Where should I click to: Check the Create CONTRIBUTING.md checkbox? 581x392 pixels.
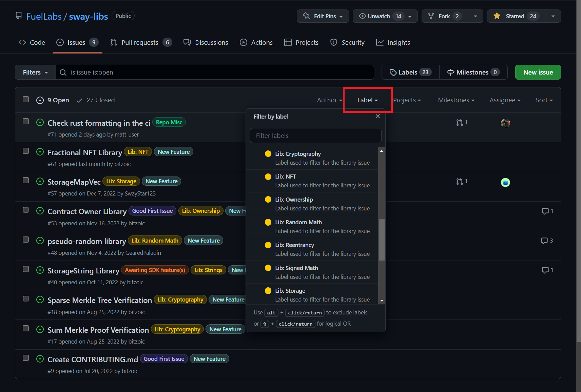pos(26,358)
